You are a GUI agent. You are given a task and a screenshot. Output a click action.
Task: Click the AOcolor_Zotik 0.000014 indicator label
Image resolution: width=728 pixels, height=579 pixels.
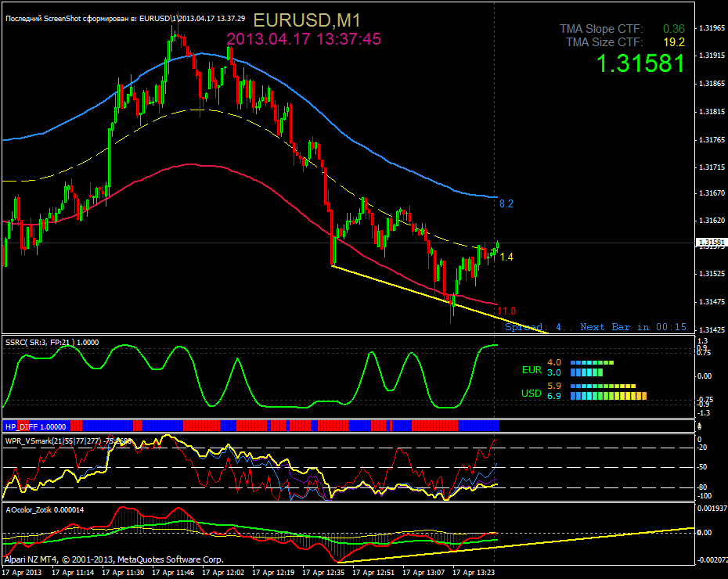pos(45,510)
